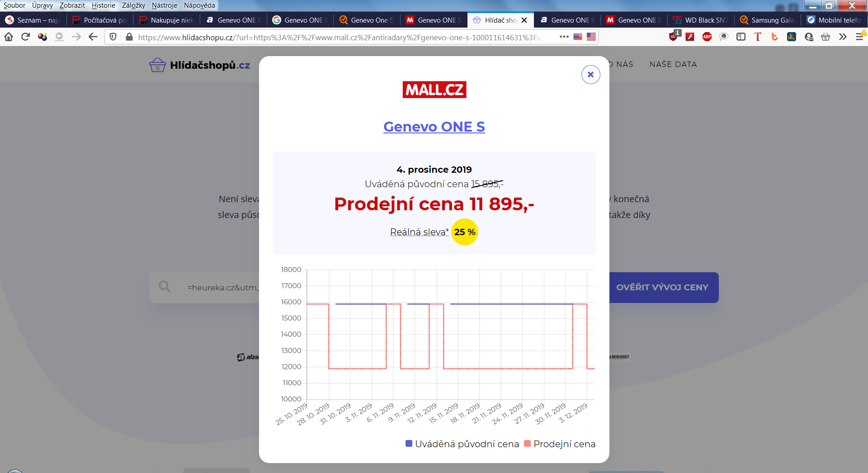Go back one page
The width and height of the screenshot is (868, 473).
(93, 37)
